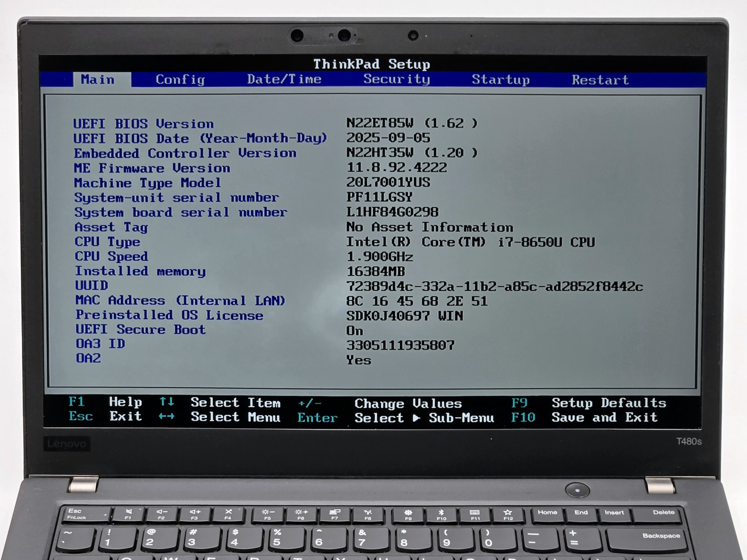Click the value N22HT35W (1.20)
The image size is (747, 560).
[x=412, y=153]
